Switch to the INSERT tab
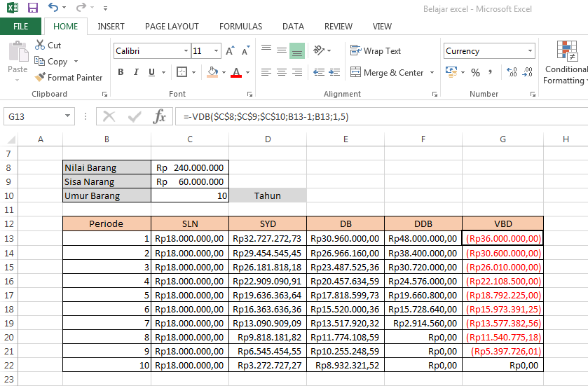The image size is (588, 386). pyautogui.click(x=111, y=26)
